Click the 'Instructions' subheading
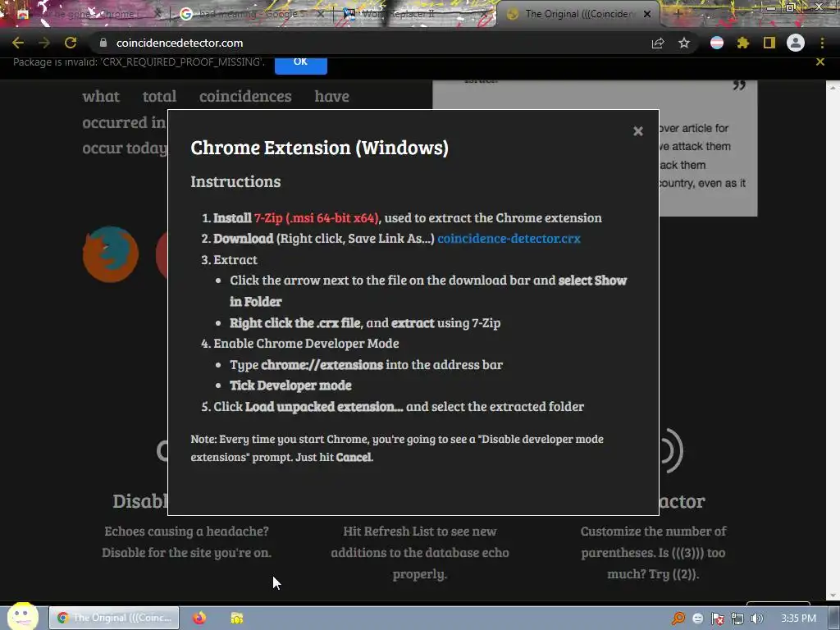 235,181
